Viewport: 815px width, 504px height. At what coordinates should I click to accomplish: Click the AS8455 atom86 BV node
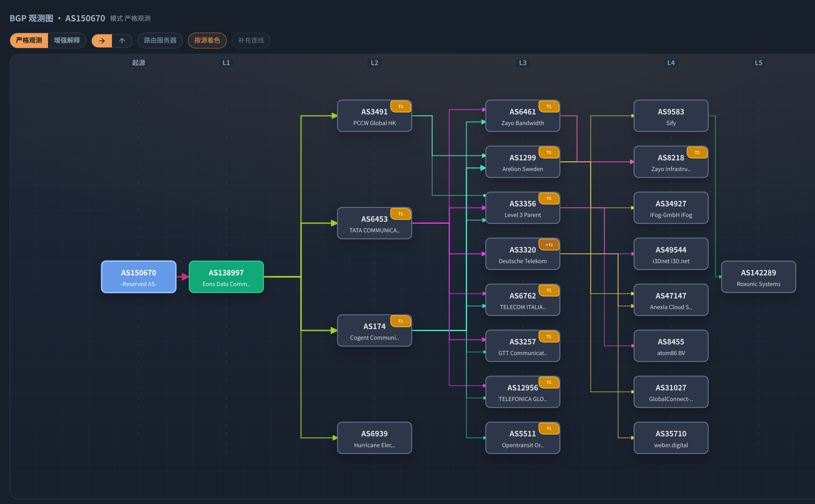671,346
